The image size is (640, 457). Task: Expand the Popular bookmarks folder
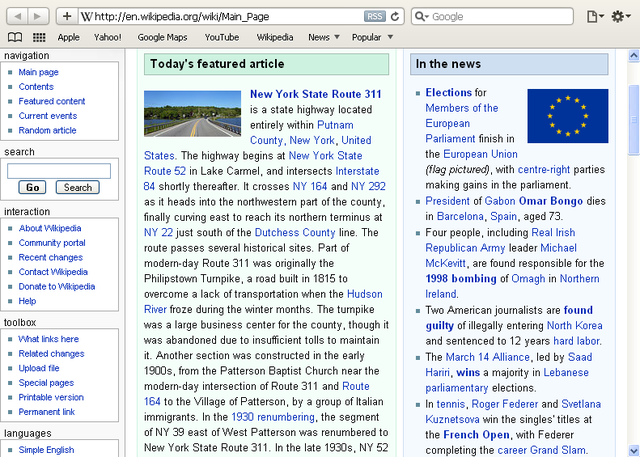[x=372, y=37]
